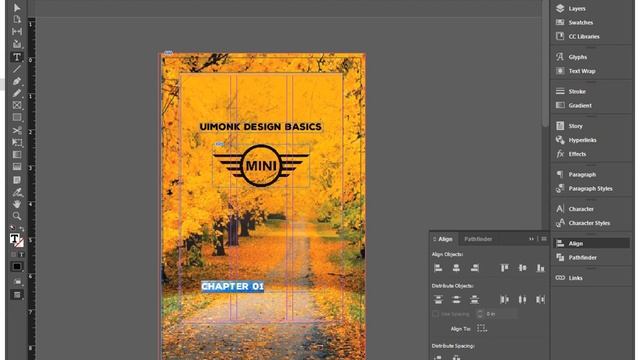Open the Paragraph Styles panel
Image resolution: width=640 pixels, height=360 pixels.
(x=591, y=189)
